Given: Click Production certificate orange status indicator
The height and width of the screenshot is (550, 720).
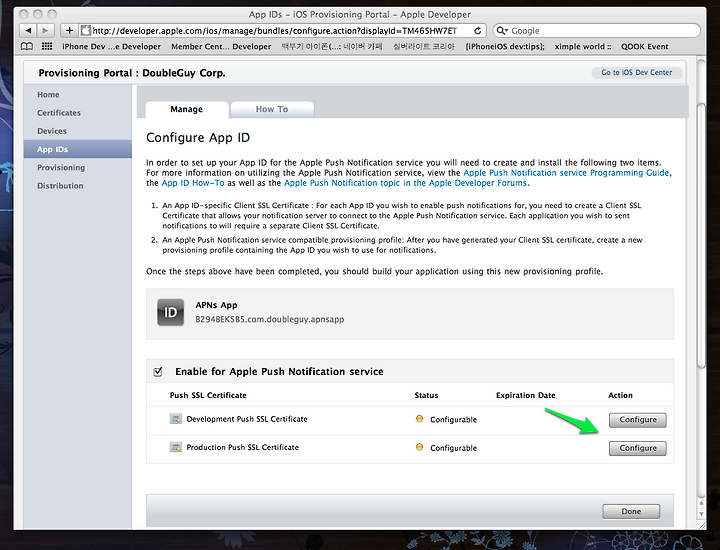Looking at the screenshot, I should [419, 447].
